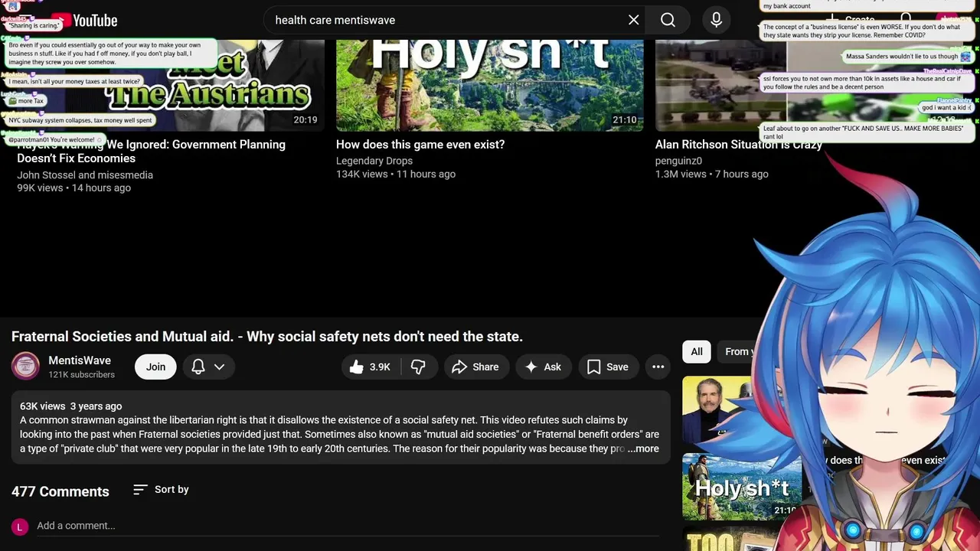Select the 'All' filter chip
Screen dimensions: 980x551
(x=697, y=351)
